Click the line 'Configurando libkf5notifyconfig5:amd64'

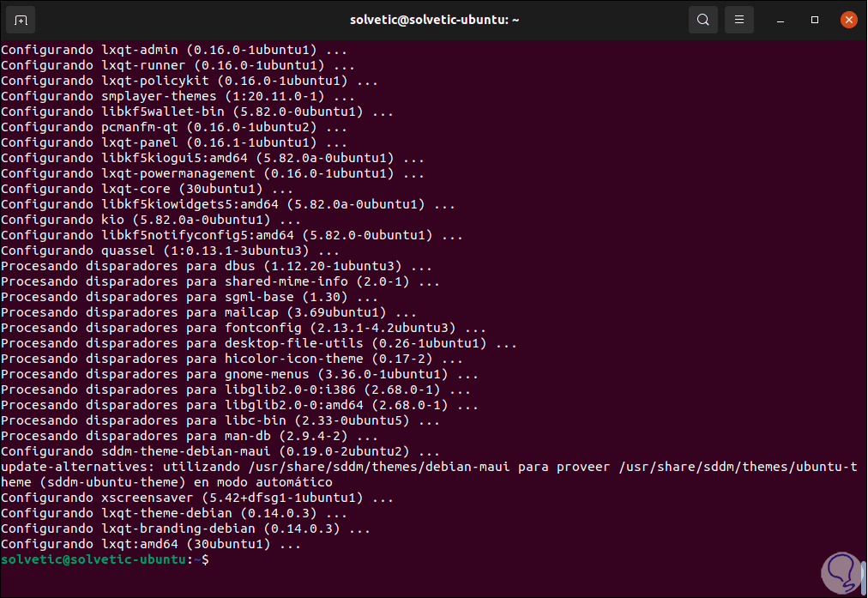232,235
